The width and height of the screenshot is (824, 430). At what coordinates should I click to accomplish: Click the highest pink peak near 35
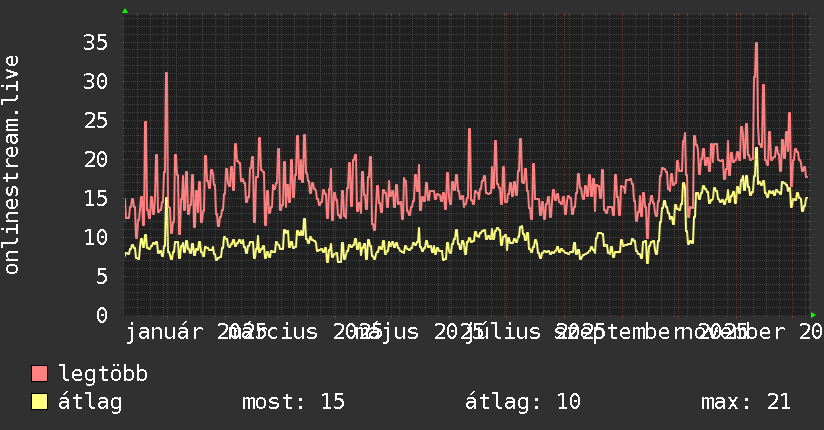click(x=756, y=45)
